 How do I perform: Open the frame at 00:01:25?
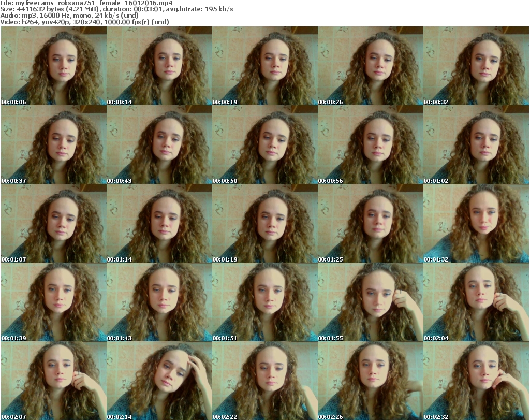(x=371, y=224)
